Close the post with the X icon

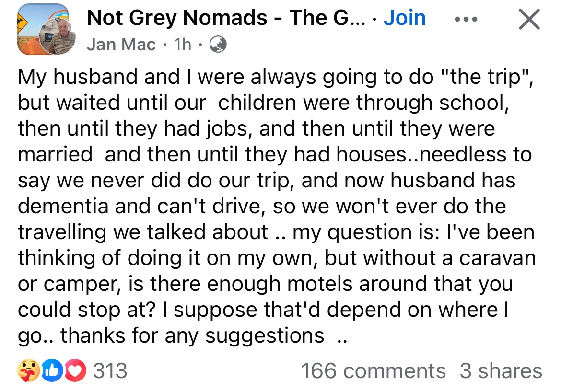[x=529, y=20]
